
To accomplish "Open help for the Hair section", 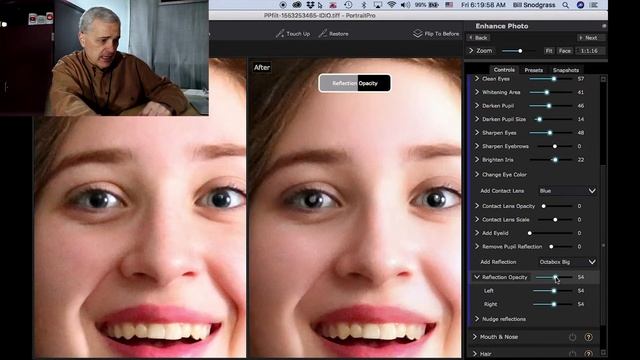I will pyautogui.click(x=588, y=354).
